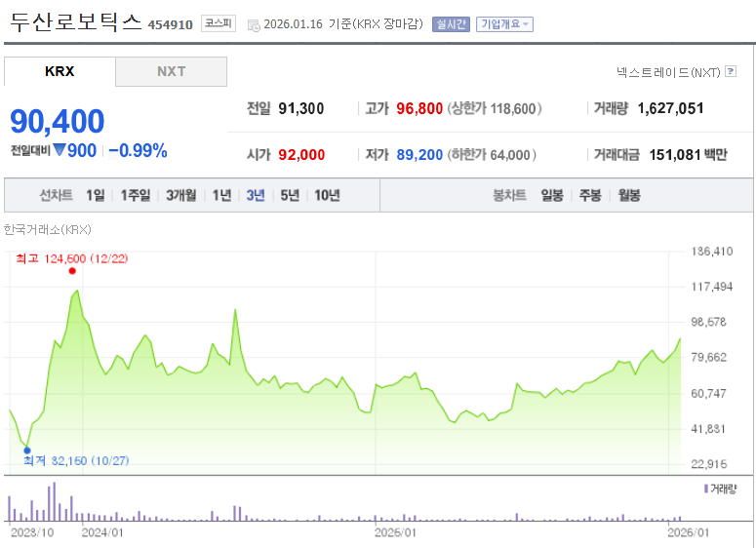Switch to the NXT tab
The width and height of the screenshot is (756, 548).
pos(171,71)
